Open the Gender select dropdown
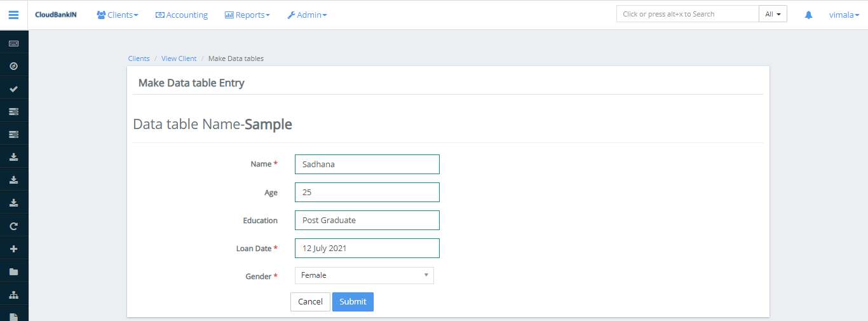The image size is (868, 321). click(364, 275)
